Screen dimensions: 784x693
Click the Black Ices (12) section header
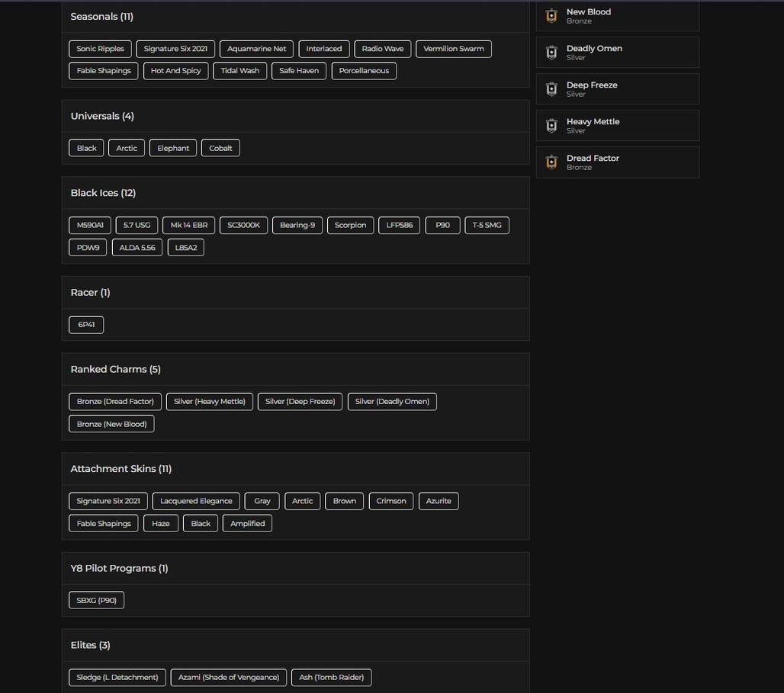(103, 193)
